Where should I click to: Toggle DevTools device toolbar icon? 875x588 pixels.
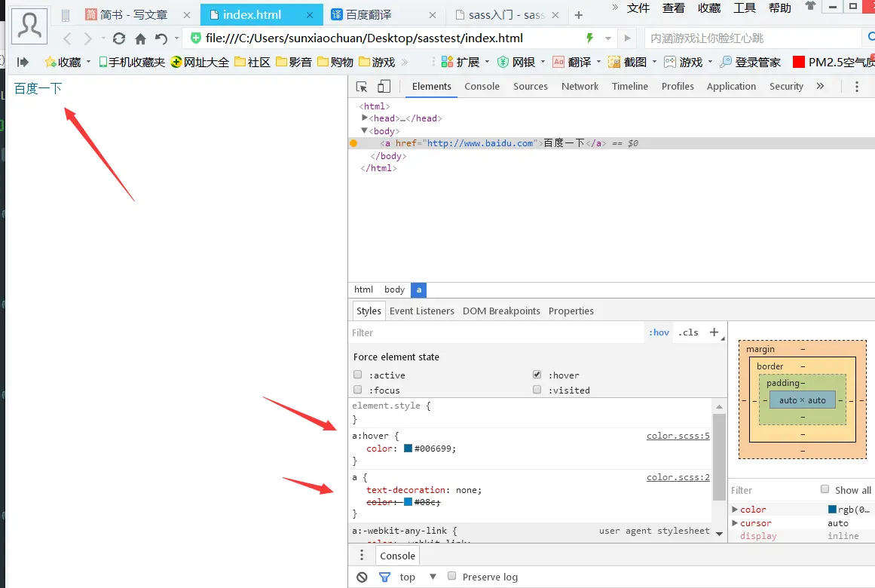(384, 86)
